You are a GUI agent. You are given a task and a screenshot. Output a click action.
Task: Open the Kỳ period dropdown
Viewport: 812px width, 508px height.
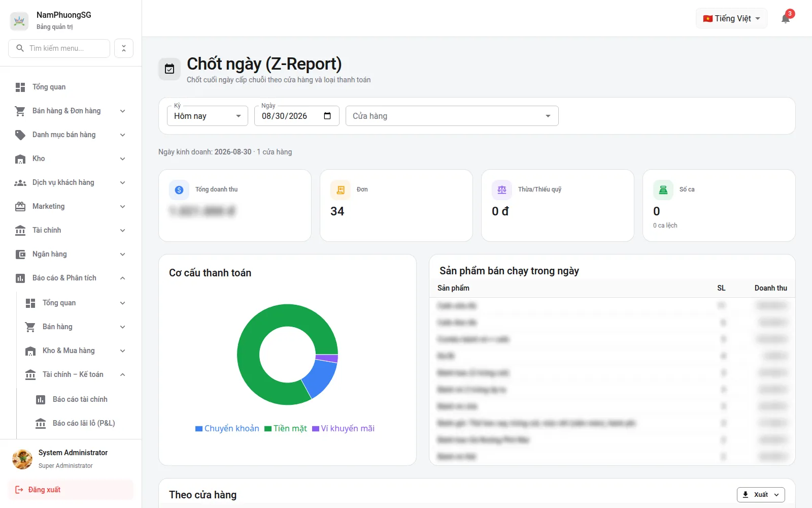tap(208, 116)
